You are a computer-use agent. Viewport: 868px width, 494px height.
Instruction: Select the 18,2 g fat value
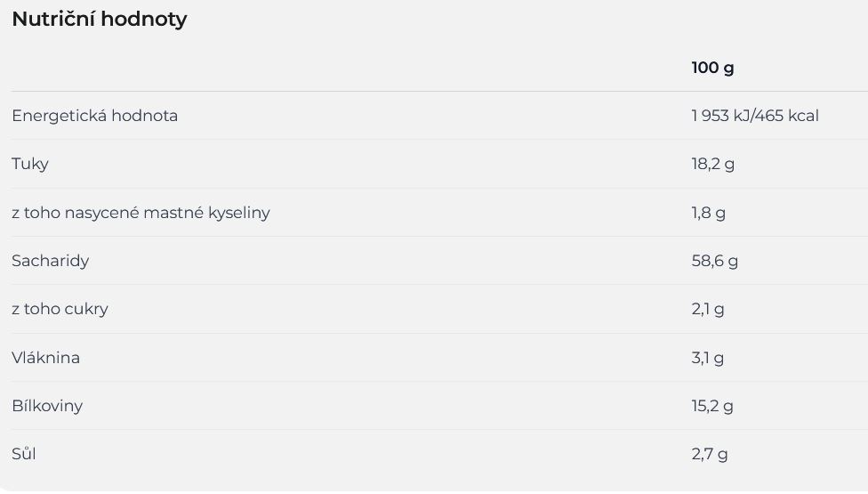click(713, 164)
